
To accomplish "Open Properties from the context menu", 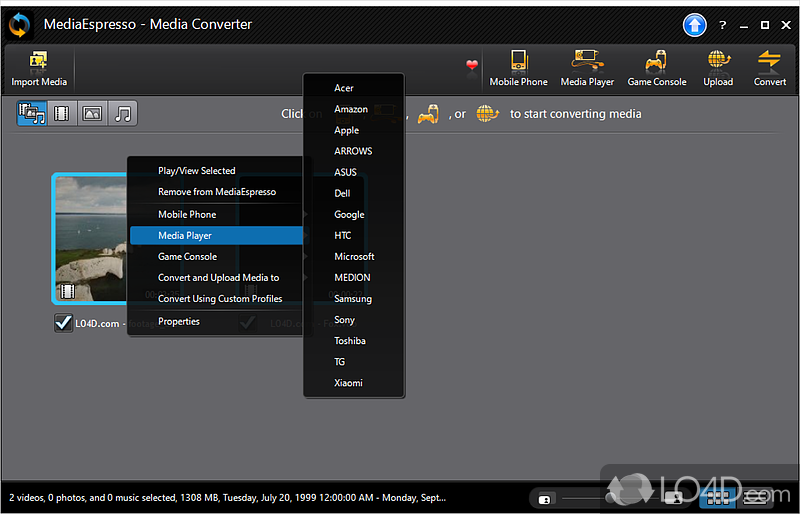I will pos(216,321).
